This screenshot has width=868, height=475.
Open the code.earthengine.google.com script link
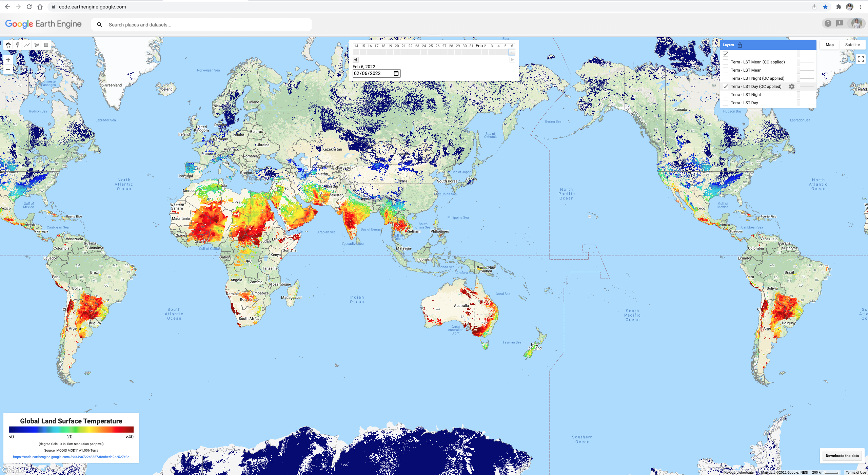(71, 457)
